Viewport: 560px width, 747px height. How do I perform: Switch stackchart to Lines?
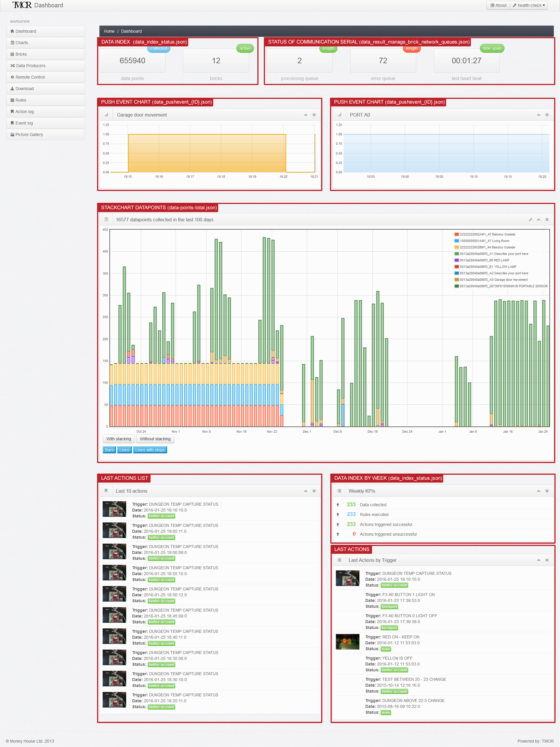(124, 449)
